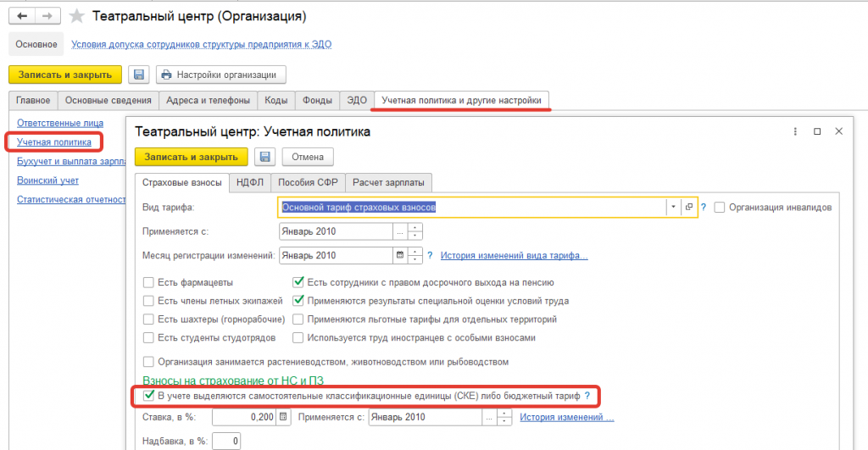Open Учетная политика link
868x450 pixels.
[54, 142]
